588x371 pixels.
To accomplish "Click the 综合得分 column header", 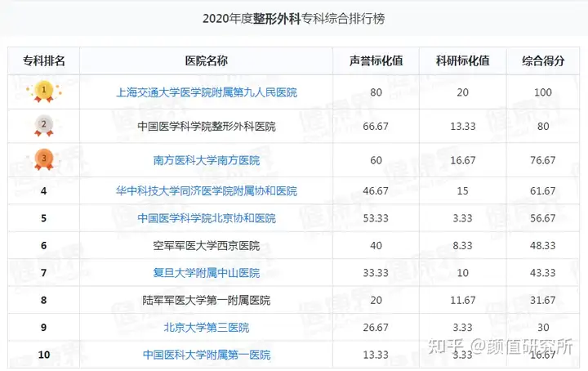I will pyautogui.click(x=543, y=60).
